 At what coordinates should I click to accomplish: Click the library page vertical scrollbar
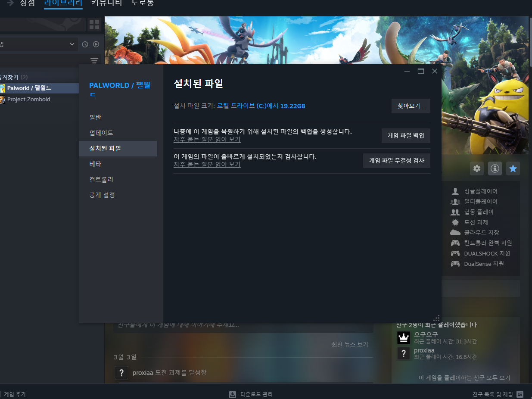tap(530, 42)
